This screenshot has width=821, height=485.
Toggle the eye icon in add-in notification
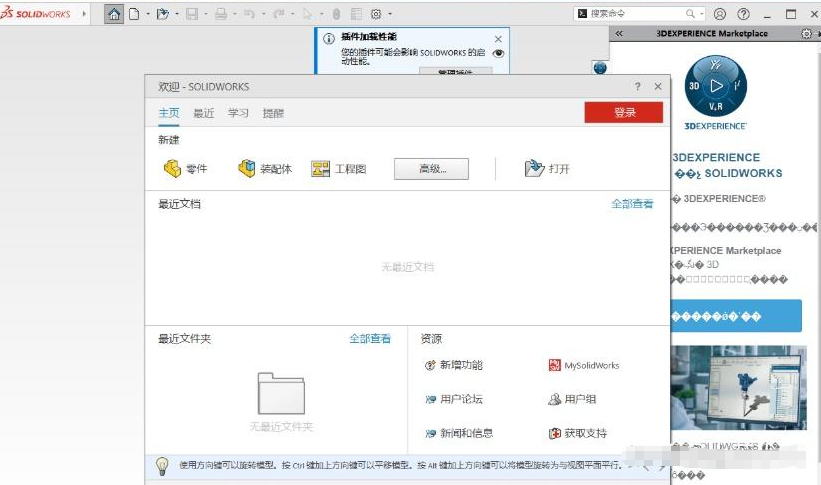[x=498, y=53]
